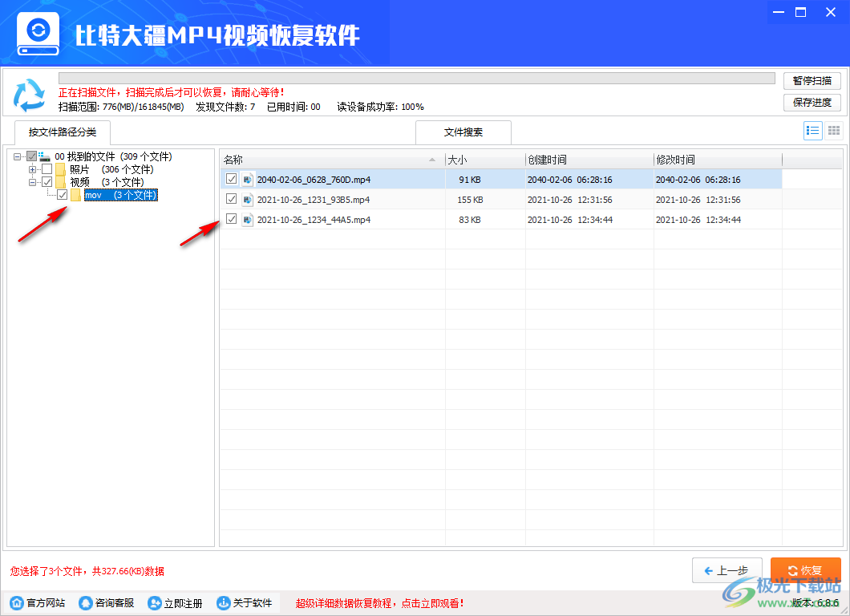
Task: Maximize the application window
Action: [x=800, y=12]
